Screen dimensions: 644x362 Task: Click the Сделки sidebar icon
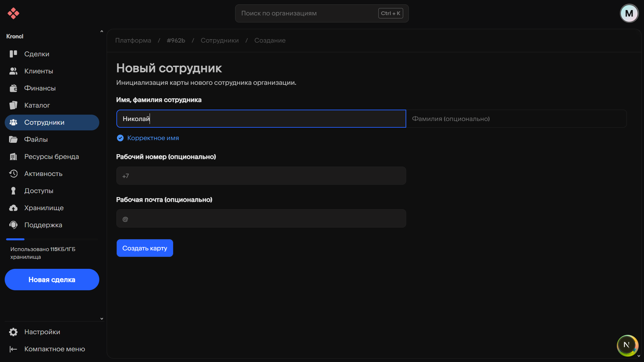[x=13, y=54]
